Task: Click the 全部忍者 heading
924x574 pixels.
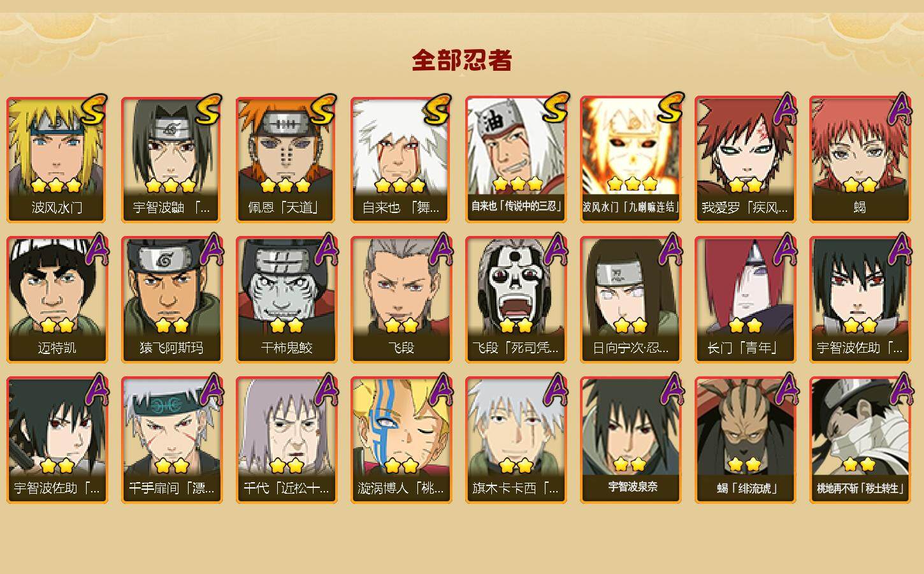Action: (462, 61)
